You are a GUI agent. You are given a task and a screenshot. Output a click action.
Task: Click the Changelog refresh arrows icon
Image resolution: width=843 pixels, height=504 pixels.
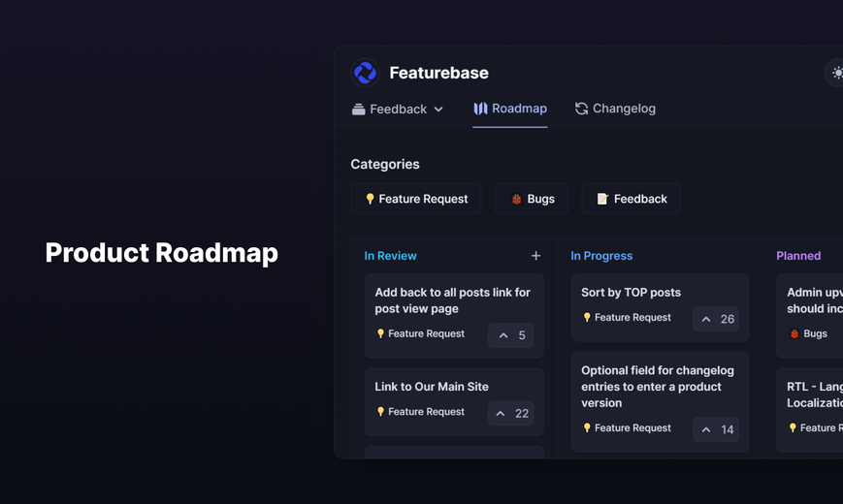[x=581, y=109]
